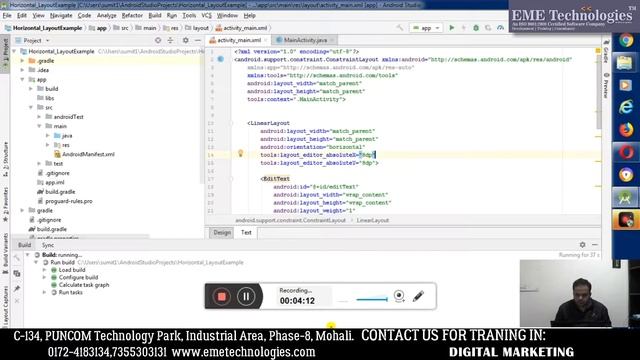Image resolution: width=640 pixels, height=360 pixels.
Task: Hide the Build panel with minus icon
Action: point(595,244)
